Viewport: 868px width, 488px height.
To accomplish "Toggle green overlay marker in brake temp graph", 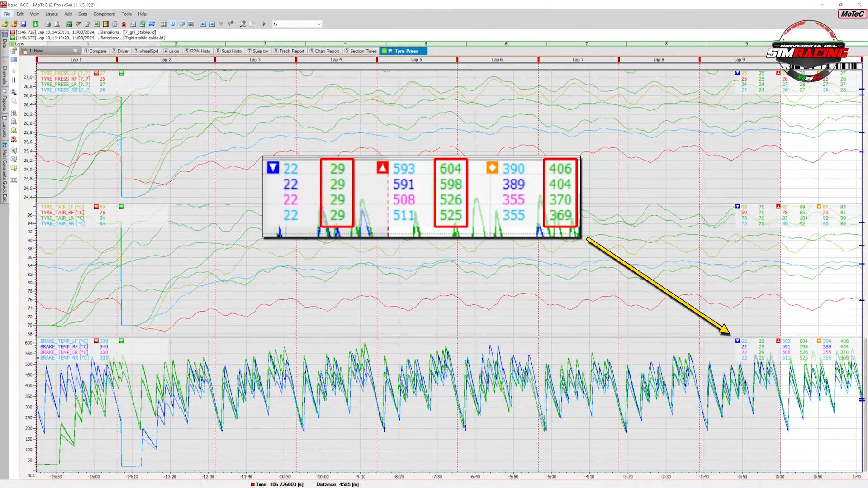I will [x=121, y=341].
